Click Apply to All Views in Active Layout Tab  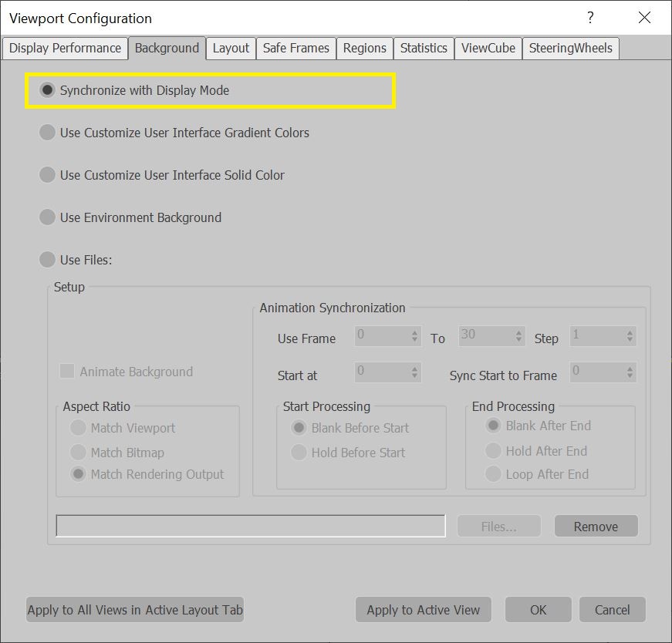(x=135, y=610)
